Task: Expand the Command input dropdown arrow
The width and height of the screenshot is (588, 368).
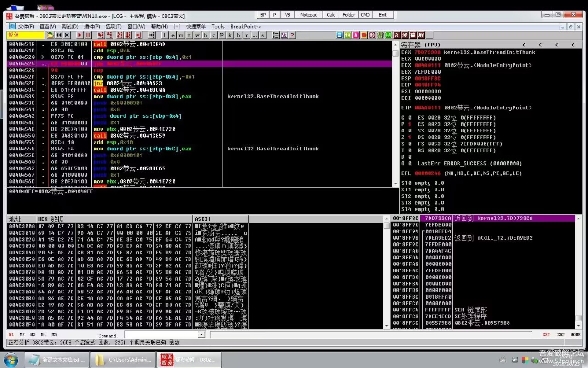Action: 201,334
